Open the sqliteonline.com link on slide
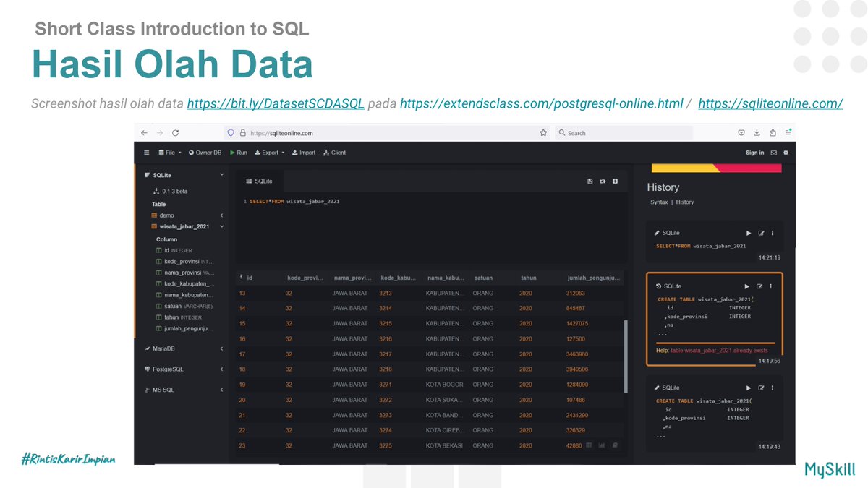Image resolution: width=868 pixels, height=488 pixels. pyautogui.click(x=770, y=103)
